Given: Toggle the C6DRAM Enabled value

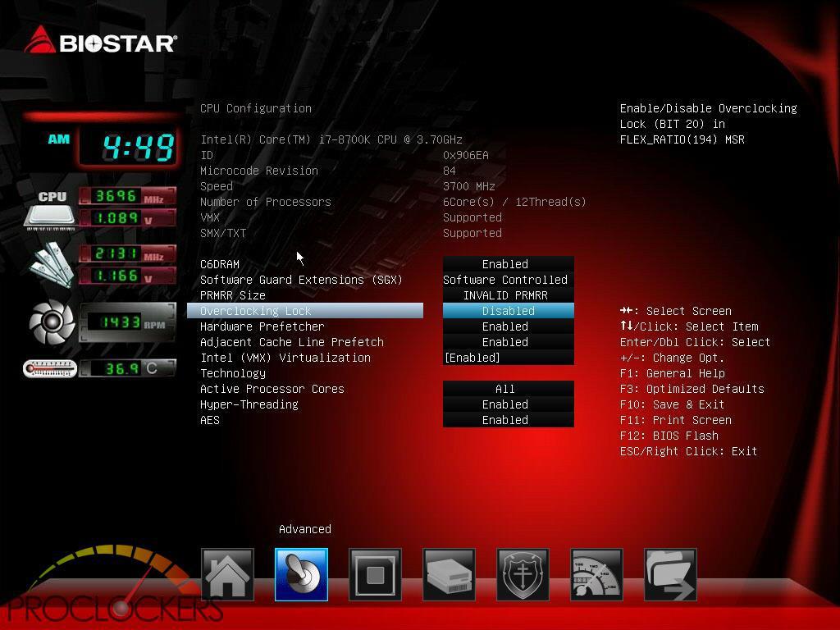Looking at the screenshot, I should click(508, 264).
